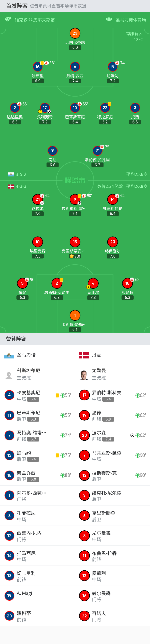150x644 pixels.
Task: Click San Marino number 17 captain 戈利努奇
Action: point(45,108)
